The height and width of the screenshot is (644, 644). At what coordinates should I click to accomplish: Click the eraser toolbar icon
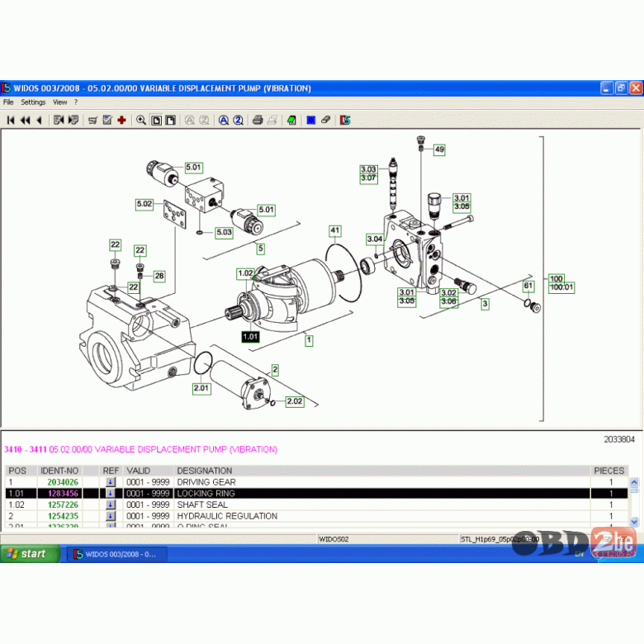click(325, 120)
